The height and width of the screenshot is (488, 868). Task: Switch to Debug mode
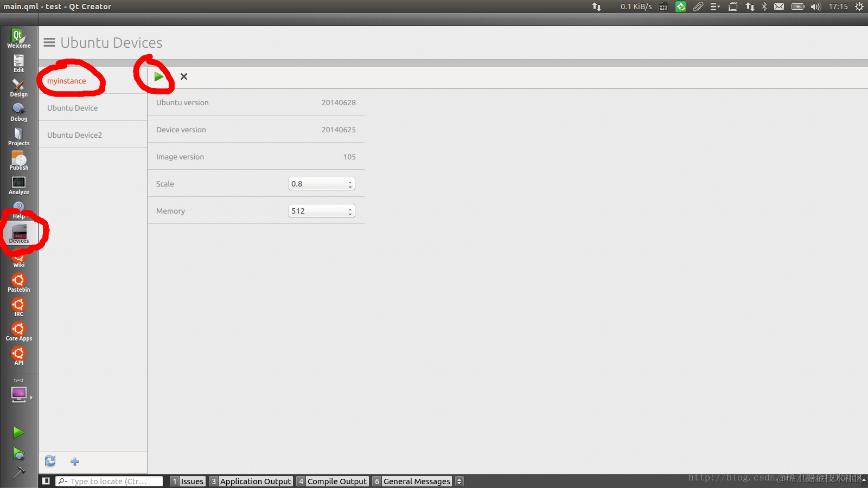18,112
